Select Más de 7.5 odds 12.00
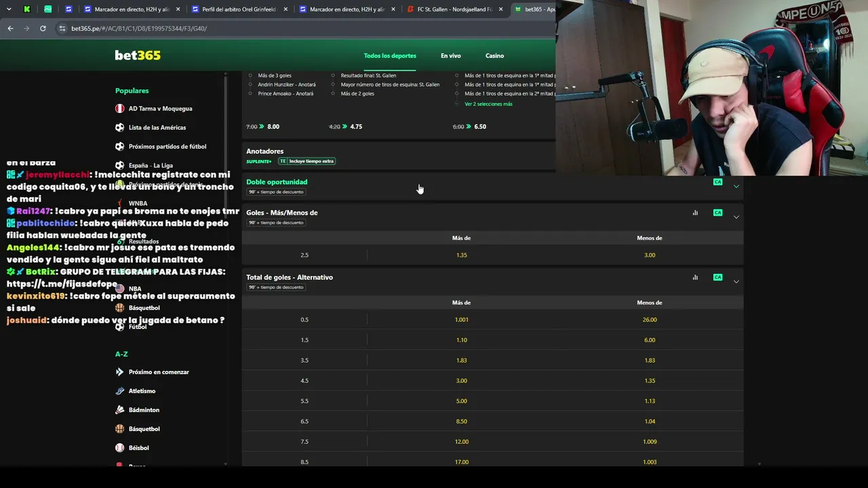The width and height of the screenshot is (868, 488). (461, 442)
